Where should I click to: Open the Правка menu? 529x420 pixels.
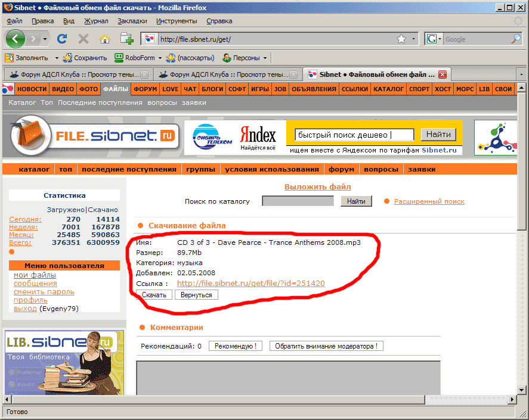pos(42,21)
